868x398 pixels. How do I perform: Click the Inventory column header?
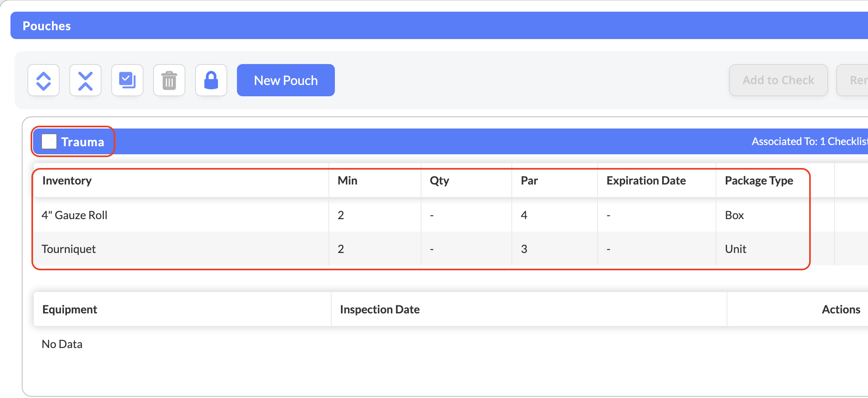point(67,180)
